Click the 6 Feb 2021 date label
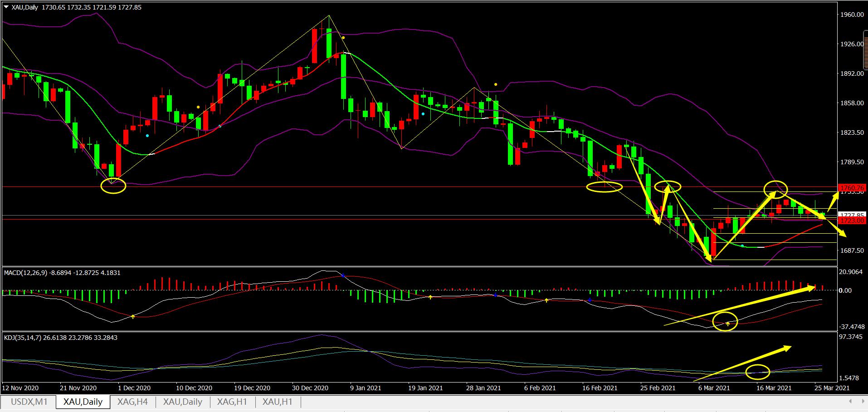 [540, 388]
